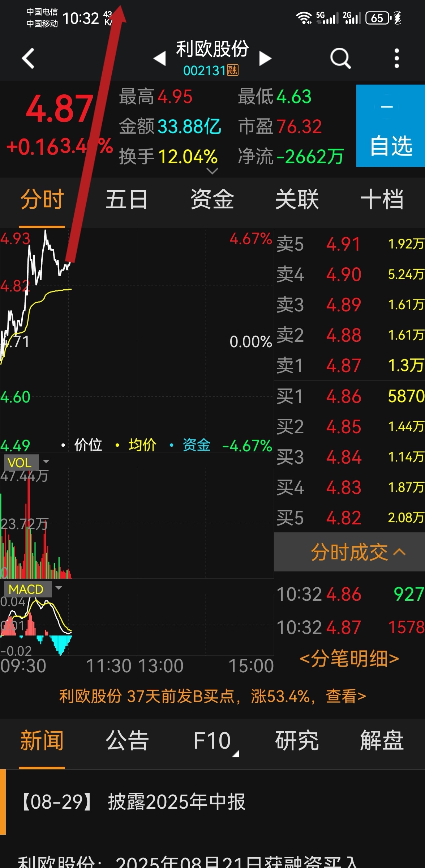Switch to the 资金 tab
This screenshot has width=425, height=868.
pos(212,200)
